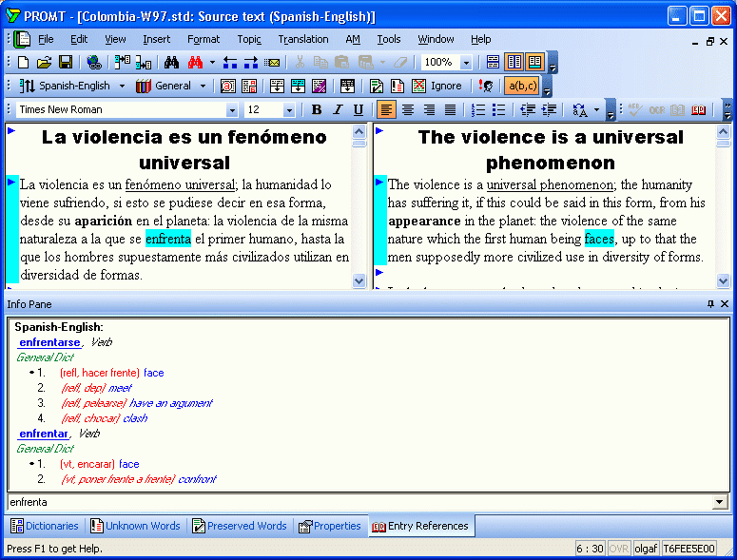Switch to the Dictionaries tab
The image size is (737, 560).
tap(45, 526)
